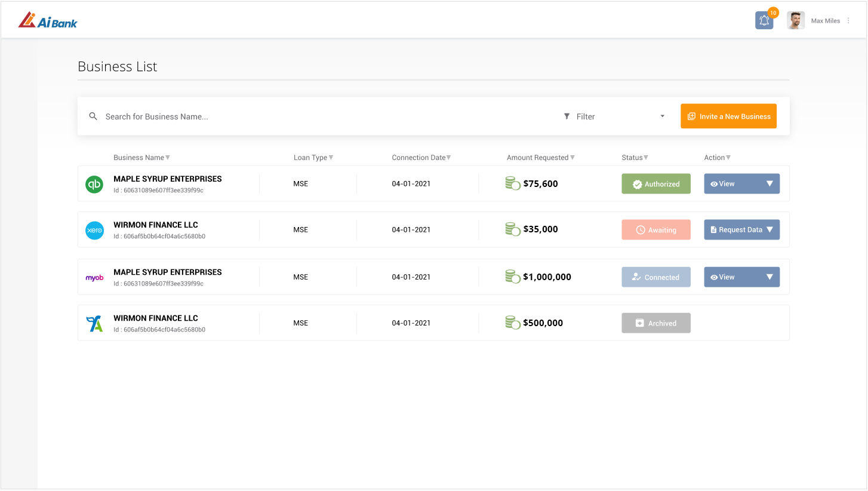Click the Authorized status badge
Image resolution: width=868 pixels, height=491 pixels.
pos(656,184)
